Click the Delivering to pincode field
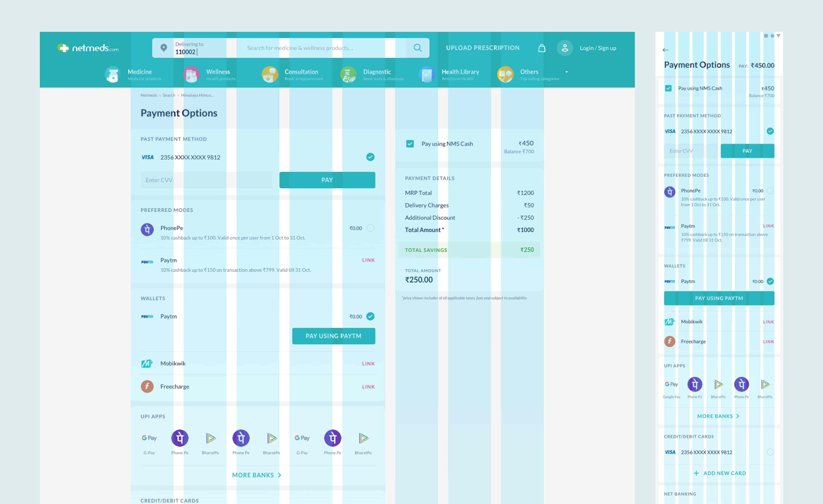Viewport: 823px width, 504px height. point(194,48)
